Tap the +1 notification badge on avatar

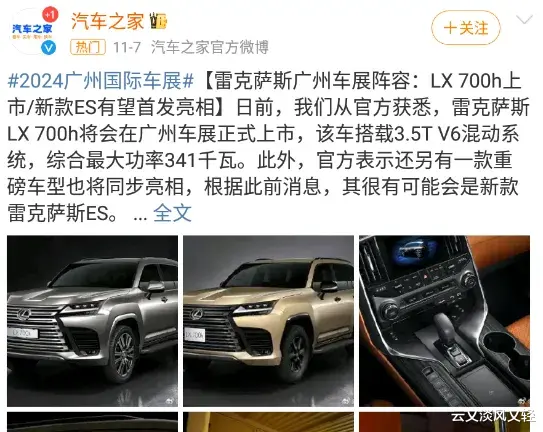(x=50, y=15)
